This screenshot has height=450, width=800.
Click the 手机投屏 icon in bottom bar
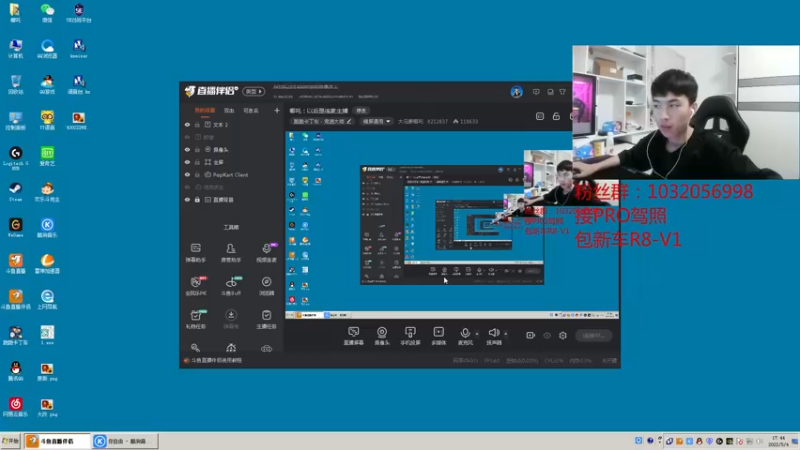(x=410, y=336)
